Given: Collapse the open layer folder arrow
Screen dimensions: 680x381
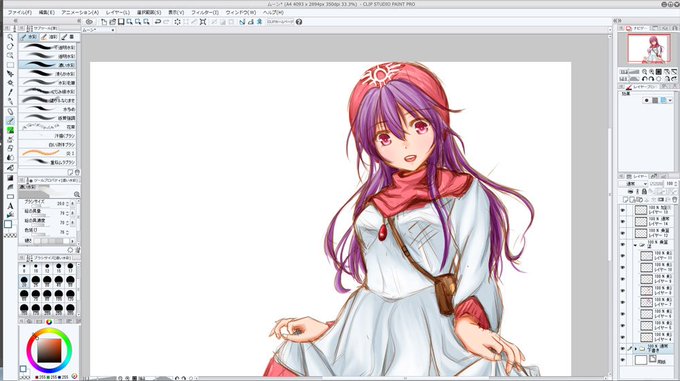Looking at the screenshot, I should [635, 245].
